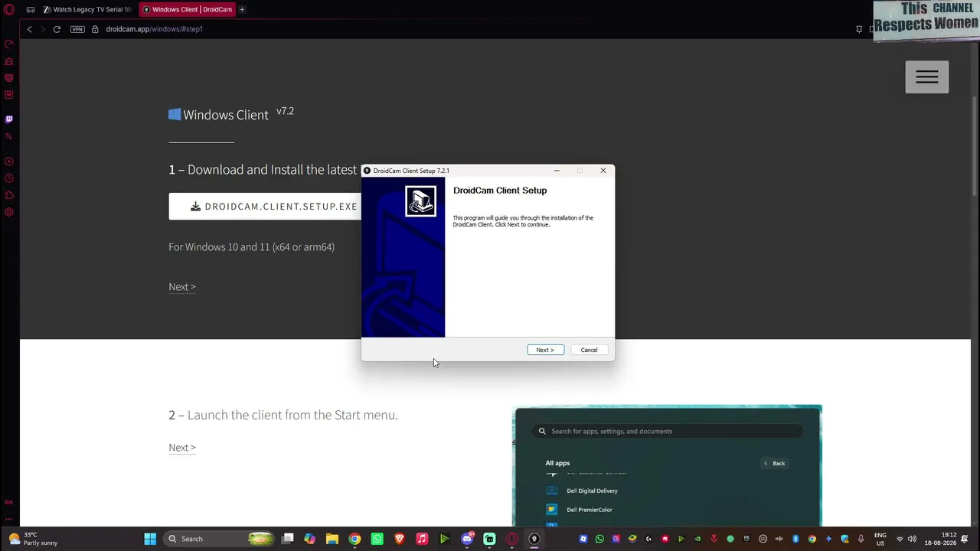Open the player icon in Opera sidebar
980x551 pixels.
pos(9,161)
